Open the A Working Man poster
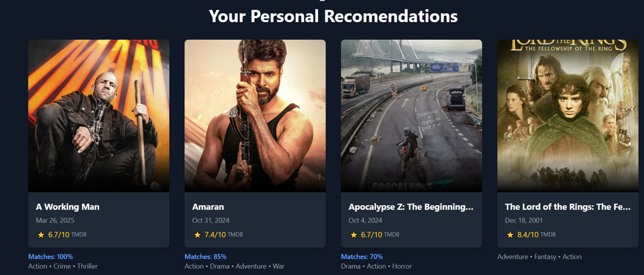 coord(99,116)
